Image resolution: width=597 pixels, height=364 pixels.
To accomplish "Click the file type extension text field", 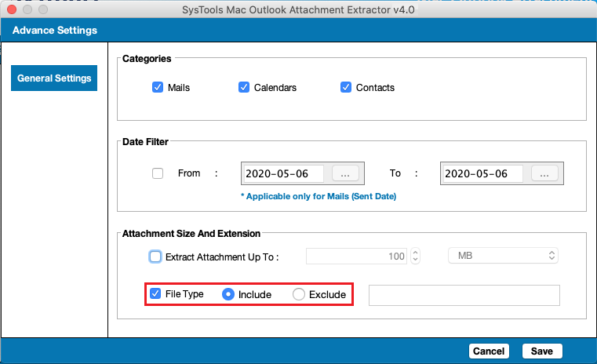I will pyautogui.click(x=464, y=295).
